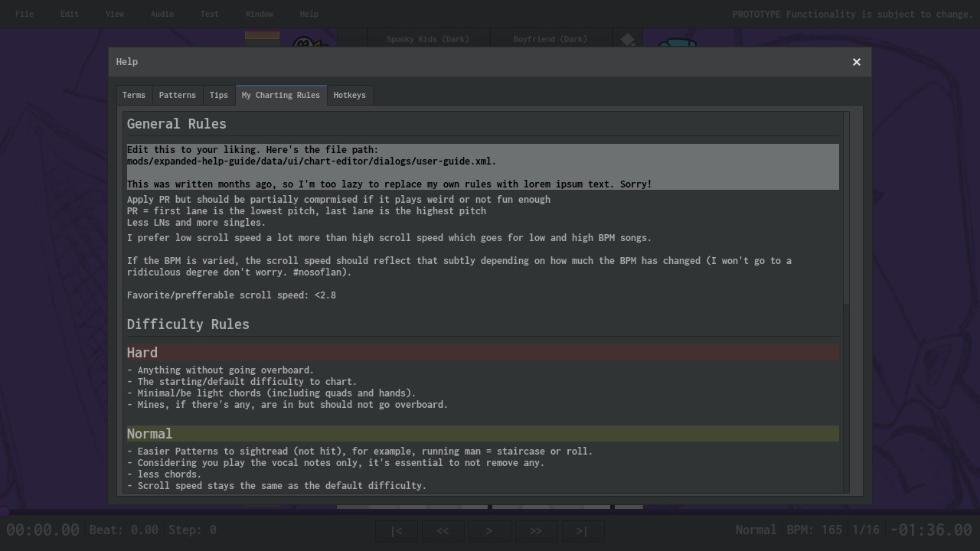Click the 'less chords.' line
980x551 pixels.
point(165,474)
